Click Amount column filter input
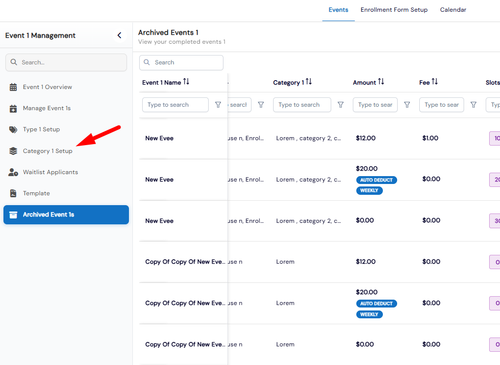 [x=375, y=105]
